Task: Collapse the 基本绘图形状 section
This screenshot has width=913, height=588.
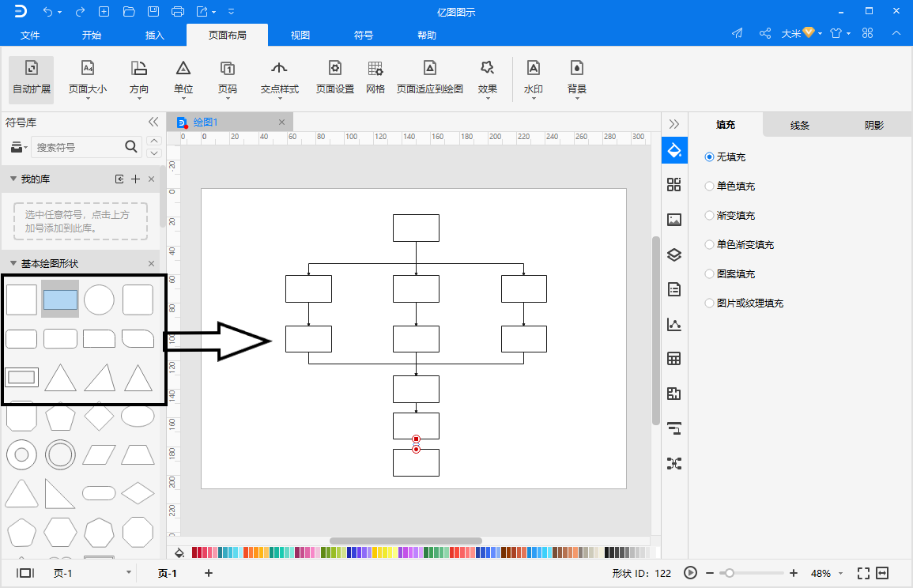Action: click(x=13, y=263)
